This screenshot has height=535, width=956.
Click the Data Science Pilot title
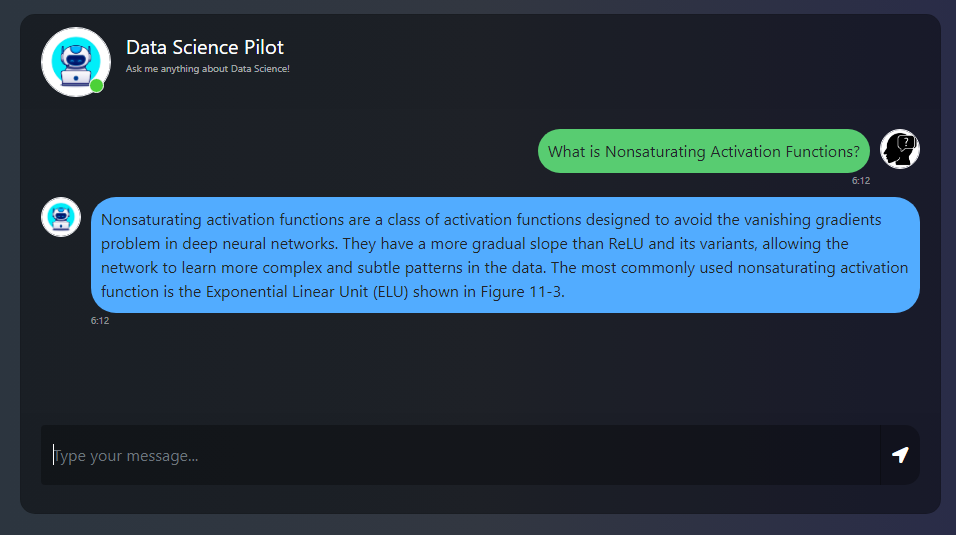click(x=205, y=47)
